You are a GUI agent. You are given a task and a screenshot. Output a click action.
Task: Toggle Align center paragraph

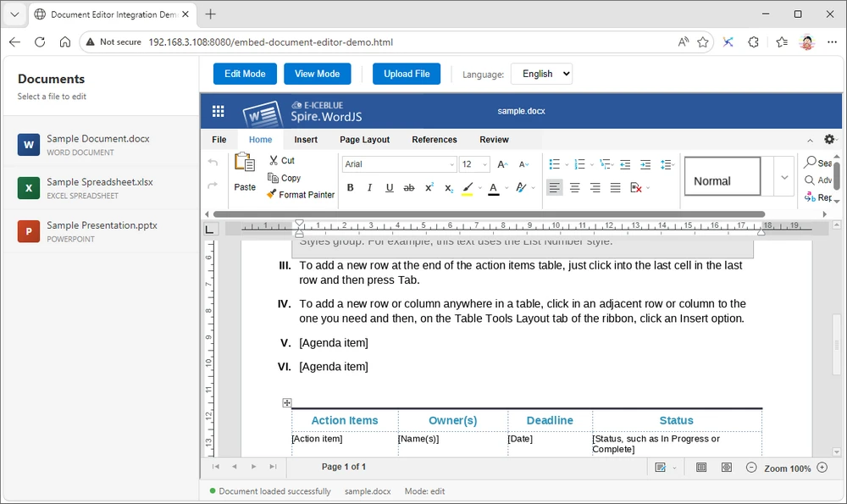tap(575, 187)
